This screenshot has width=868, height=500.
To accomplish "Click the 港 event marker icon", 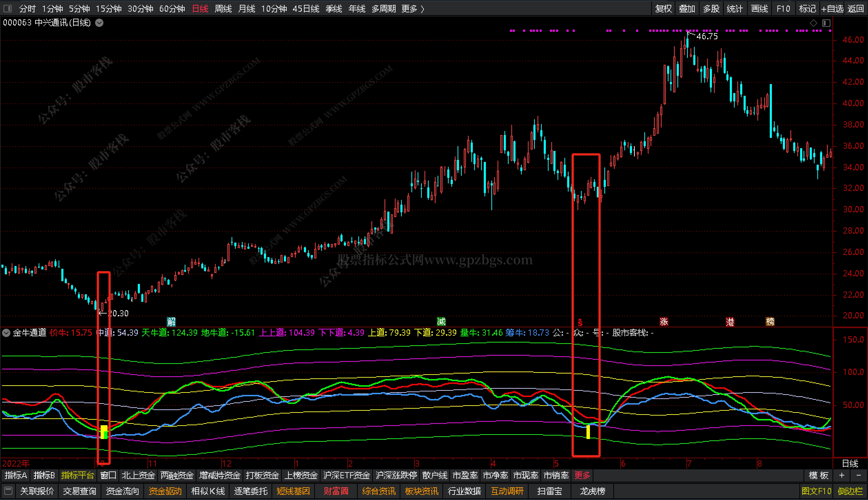I will (730, 322).
